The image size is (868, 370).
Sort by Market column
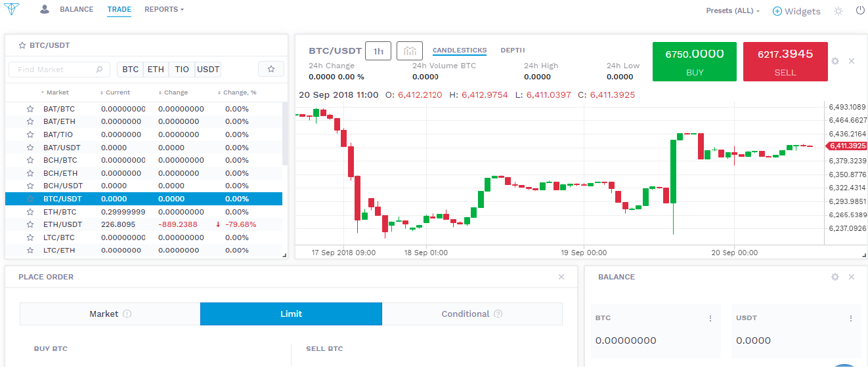(54, 92)
